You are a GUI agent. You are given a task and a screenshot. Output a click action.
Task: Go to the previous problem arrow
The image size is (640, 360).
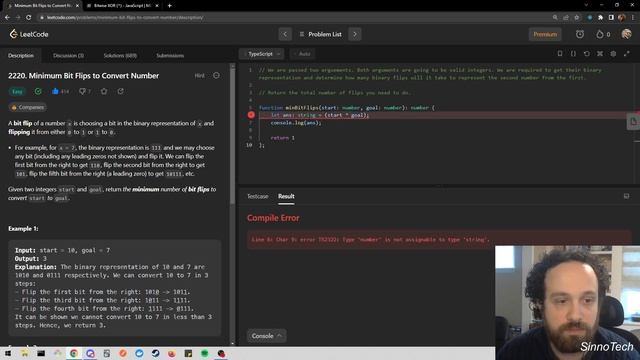click(285, 34)
